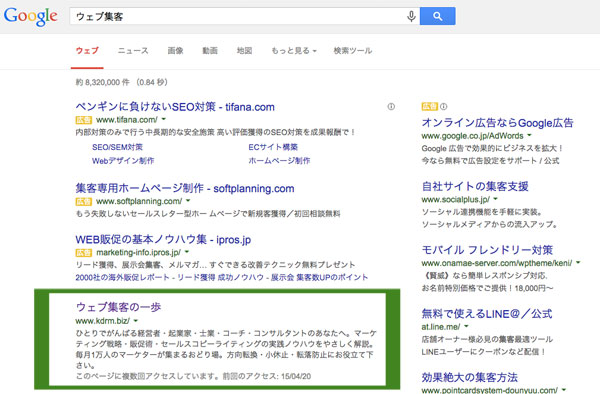Click the 広告 badge above the right-column ads
Viewport: 600px width, 394px height.
[x=429, y=106]
